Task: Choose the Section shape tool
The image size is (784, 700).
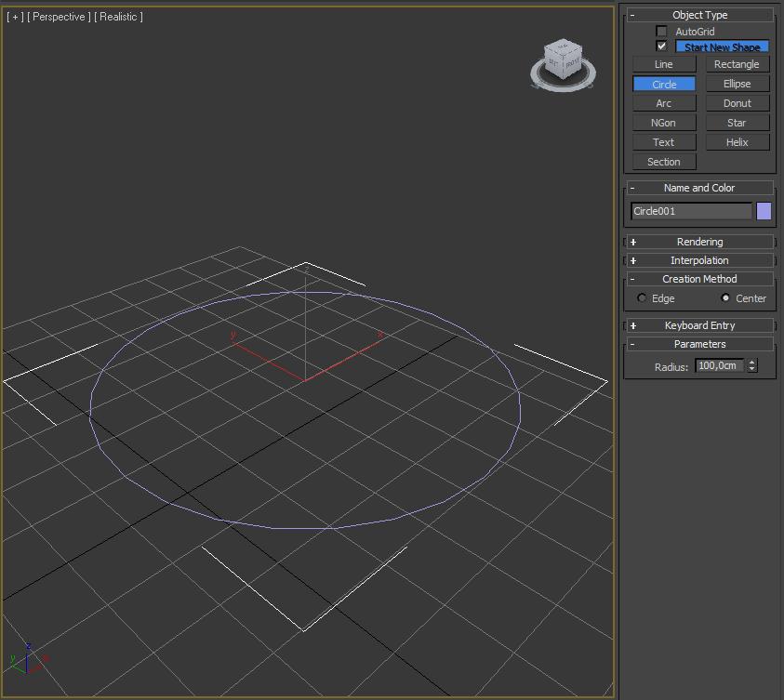Action: pyautogui.click(x=664, y=162)
